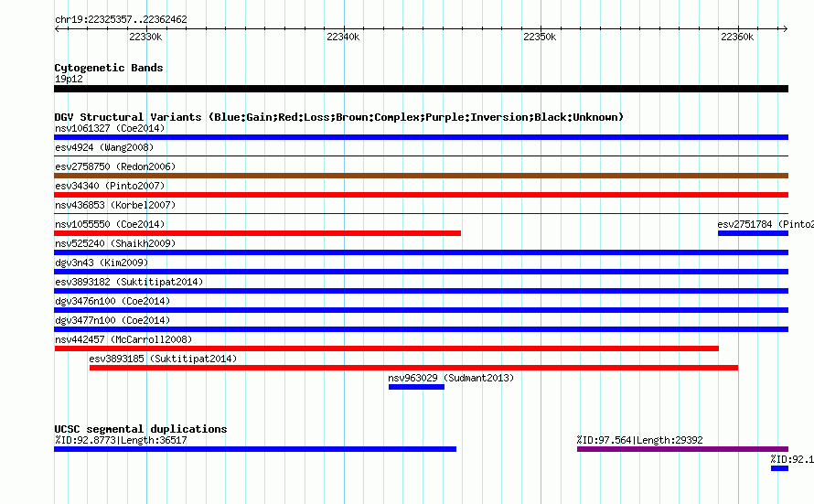814x504 pixels.
Task: Click the esv4924 (Wang2008) label
Action: 104,147
